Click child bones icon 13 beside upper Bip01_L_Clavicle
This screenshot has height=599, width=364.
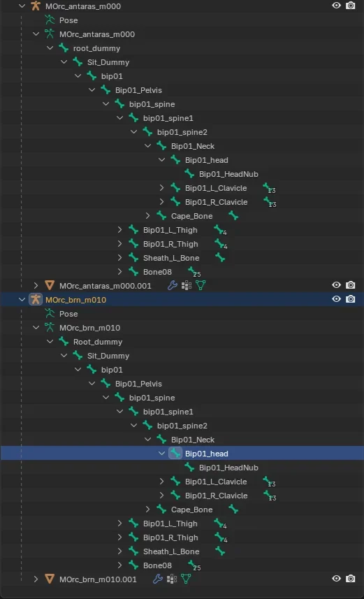coord(269,188)
